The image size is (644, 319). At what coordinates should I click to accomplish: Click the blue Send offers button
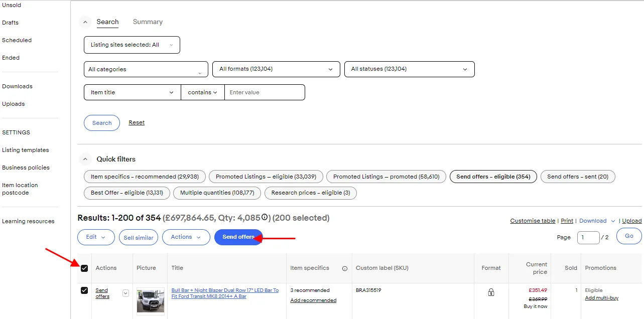pos(238,237)
